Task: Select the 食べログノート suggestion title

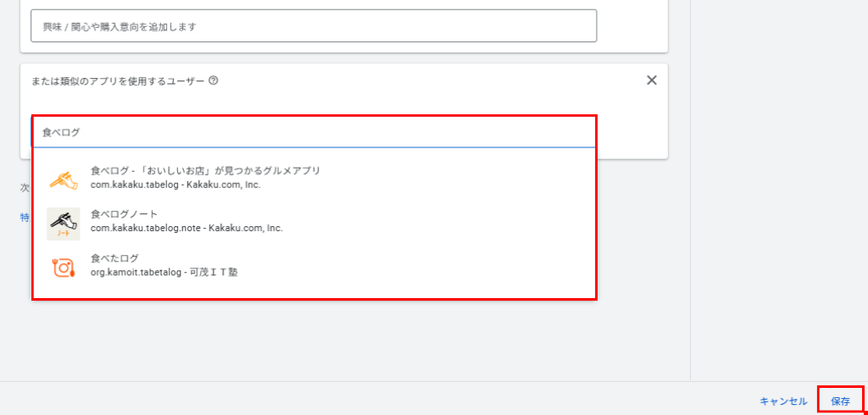Action: pos(124,214)
